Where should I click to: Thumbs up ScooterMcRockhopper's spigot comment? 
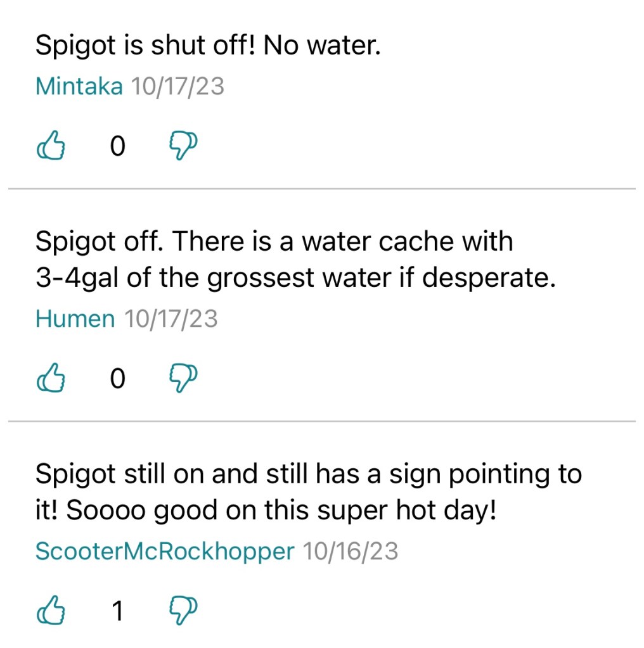[x=52, y=611]
